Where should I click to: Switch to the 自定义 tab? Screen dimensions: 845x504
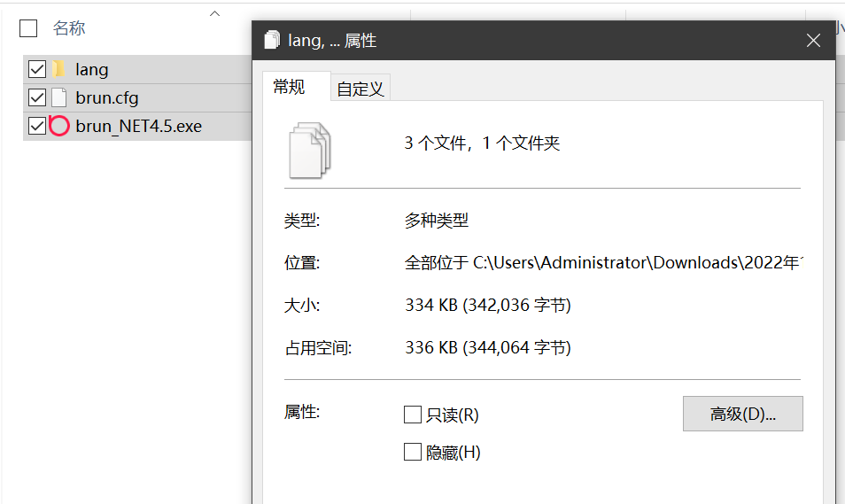(360, 89)
